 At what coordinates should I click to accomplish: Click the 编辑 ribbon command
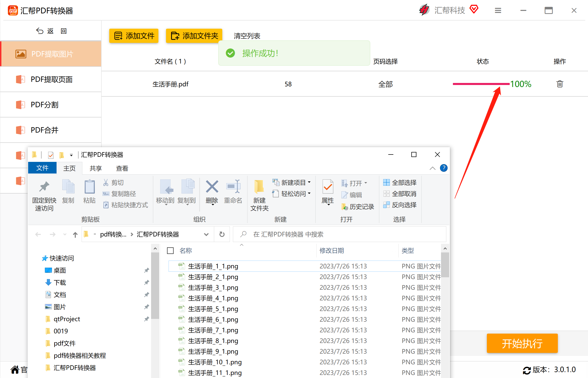(x=352, y=195)
